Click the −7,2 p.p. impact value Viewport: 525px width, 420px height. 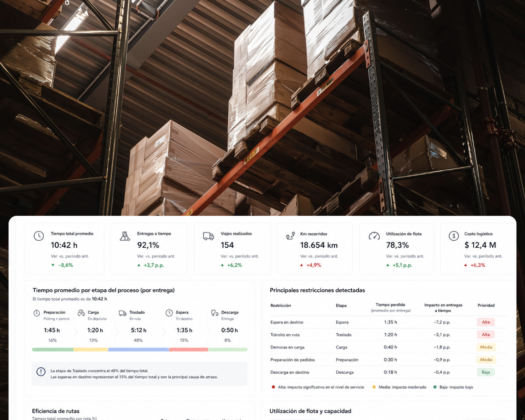tap(442, 322)
